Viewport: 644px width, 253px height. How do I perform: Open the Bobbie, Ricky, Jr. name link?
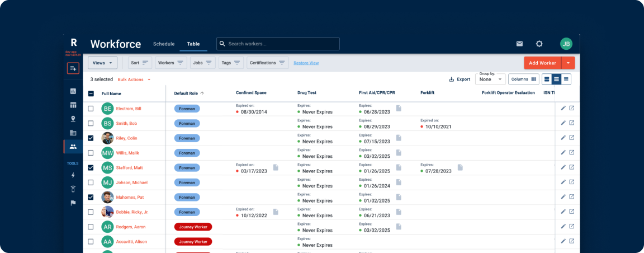[132, 212]
